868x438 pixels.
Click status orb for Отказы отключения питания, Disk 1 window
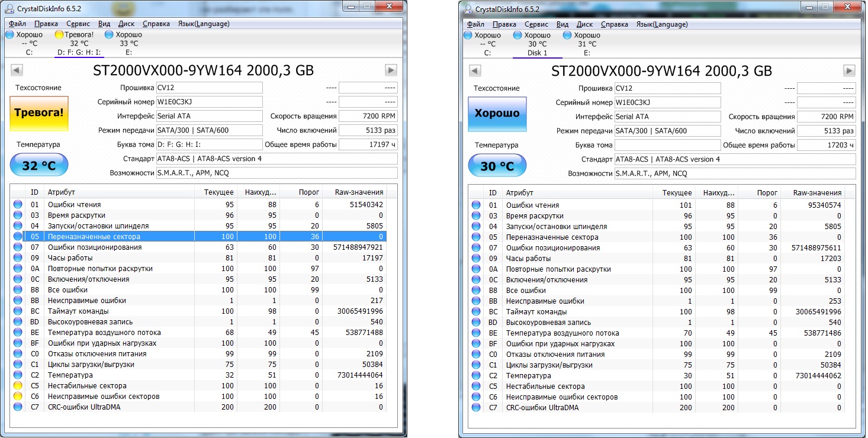click(476, 354)
